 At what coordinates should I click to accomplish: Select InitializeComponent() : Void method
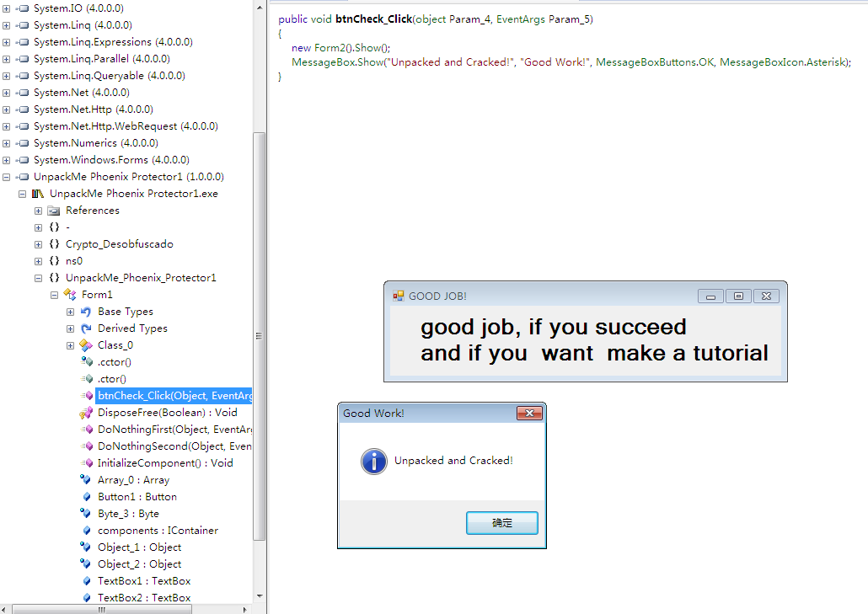point(164,463)
